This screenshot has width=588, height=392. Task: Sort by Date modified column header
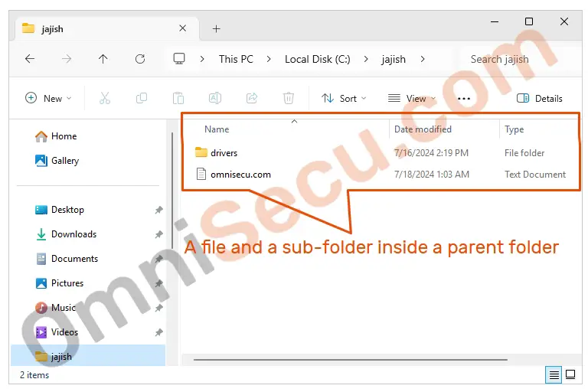click(x=423, y=129)
